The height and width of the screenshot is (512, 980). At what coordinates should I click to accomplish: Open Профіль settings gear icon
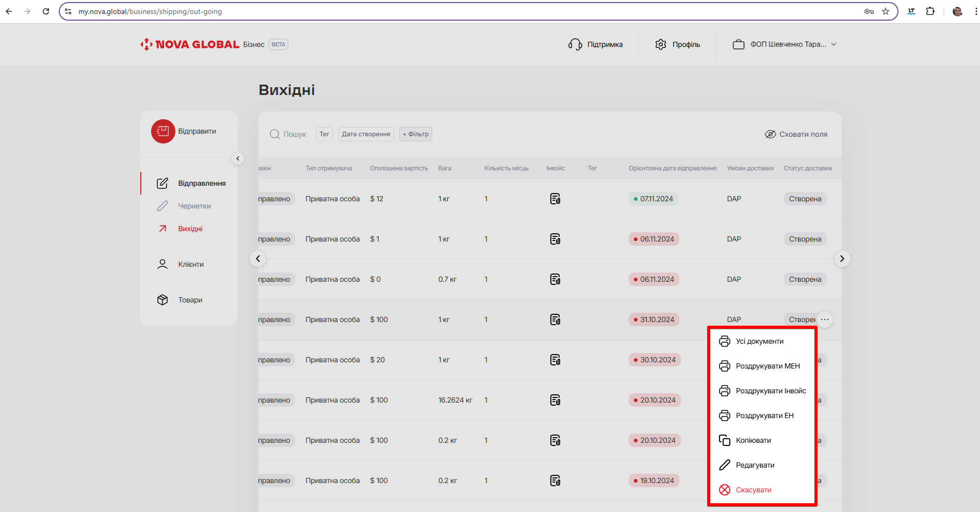pos(661,44)
